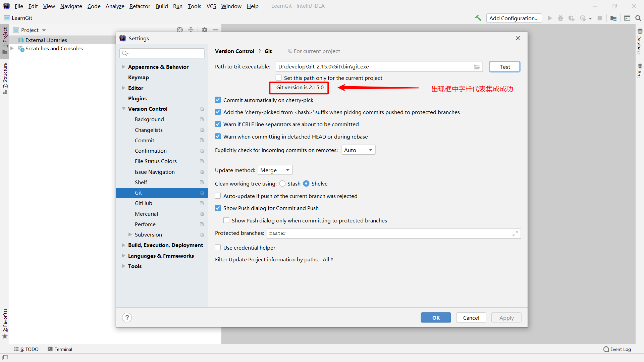Screen dimensions: 644x362
Task: Click the Settings help question mark
Action: [x=127, y=317]
